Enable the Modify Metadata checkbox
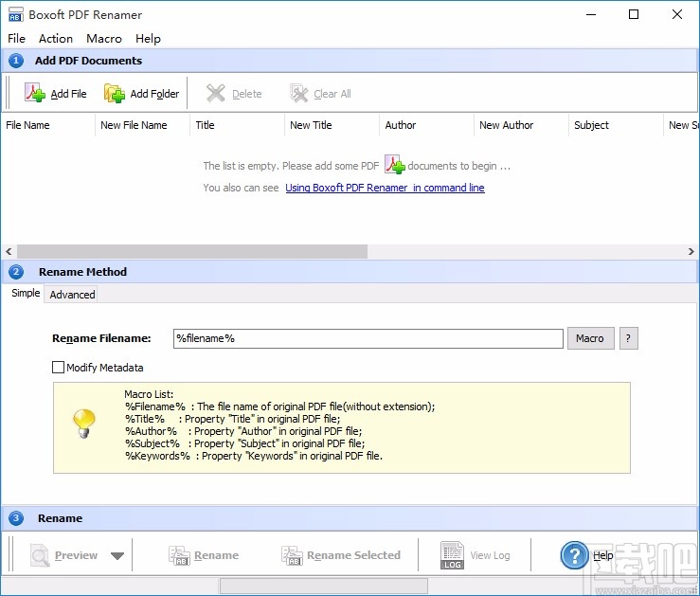700x596 pixels. click(59, 367)
